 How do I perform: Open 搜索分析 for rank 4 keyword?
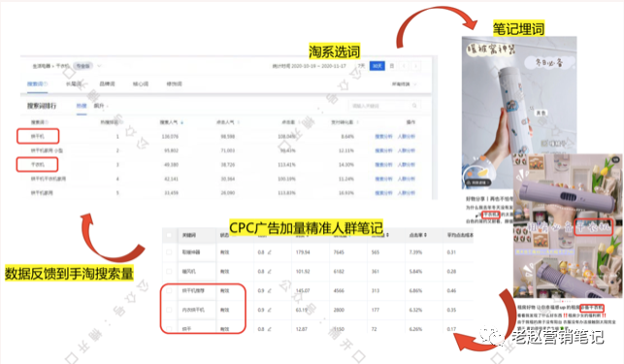(x=383, y=179)
